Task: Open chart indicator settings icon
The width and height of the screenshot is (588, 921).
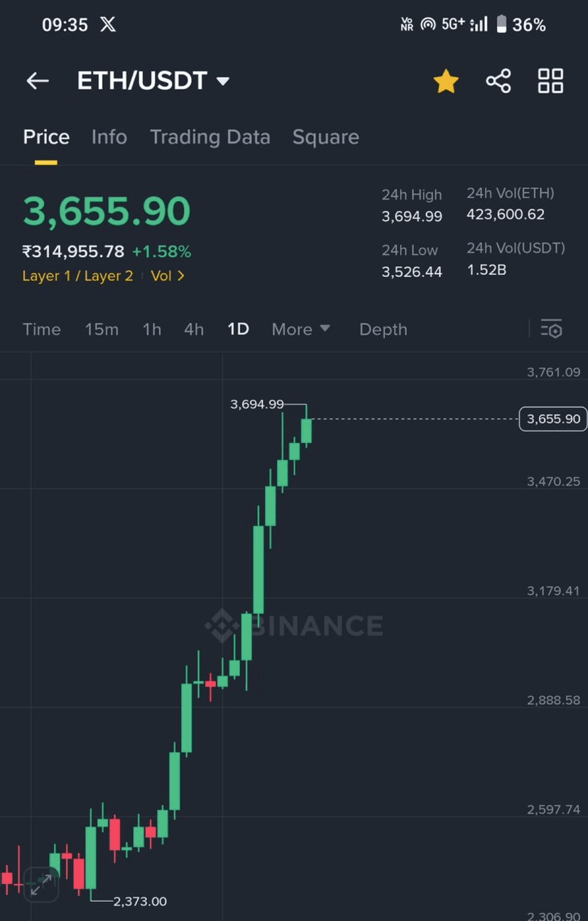Action: pos(551,329)
